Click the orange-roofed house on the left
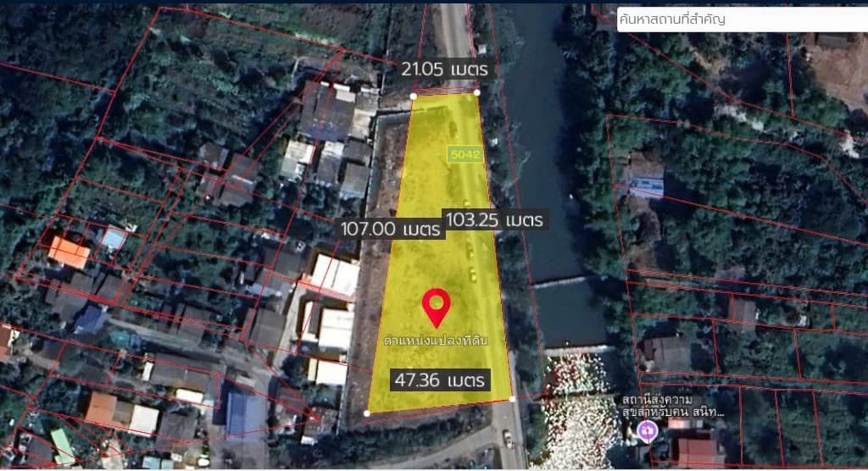Screen dimensions: 868x471 coord(69,252)
